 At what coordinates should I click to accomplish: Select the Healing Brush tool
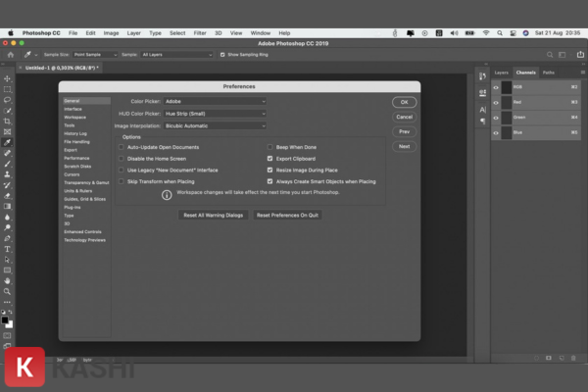point(7,153)
